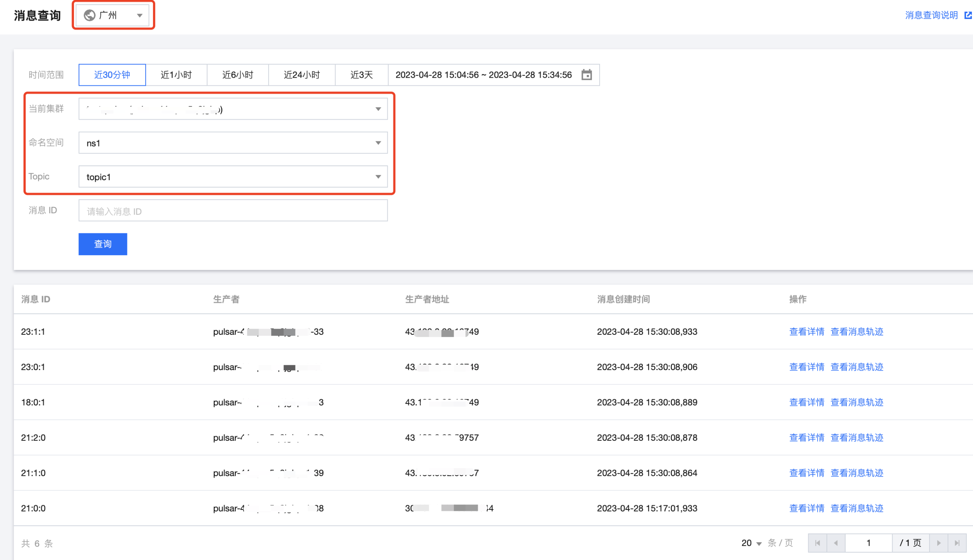Screen dimensions: 973x560
Task: Click the external link icon beside 消息查询说明
Action: (968, 15)
